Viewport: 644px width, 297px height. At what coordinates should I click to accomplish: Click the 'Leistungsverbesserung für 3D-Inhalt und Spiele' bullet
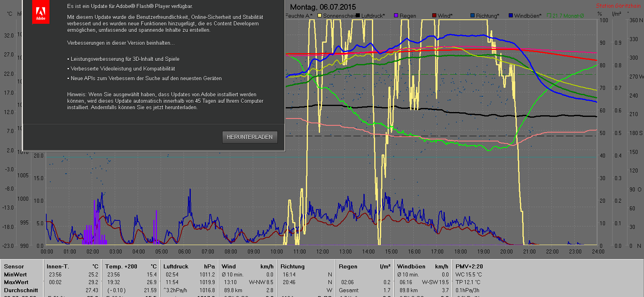click(x=123, y=59)
